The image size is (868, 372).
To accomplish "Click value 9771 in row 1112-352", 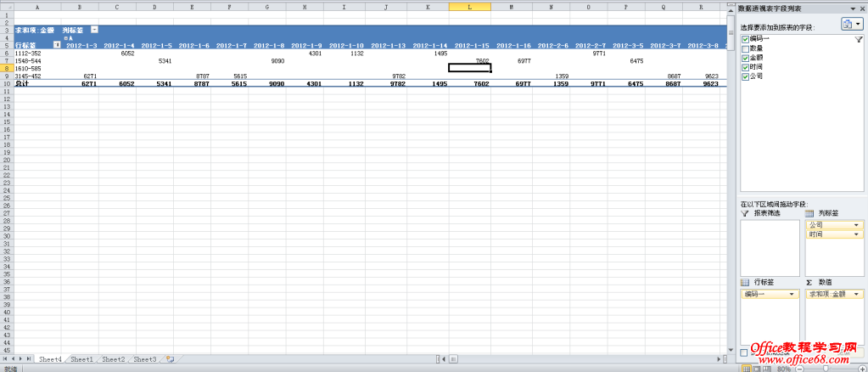I will point(599,54).
